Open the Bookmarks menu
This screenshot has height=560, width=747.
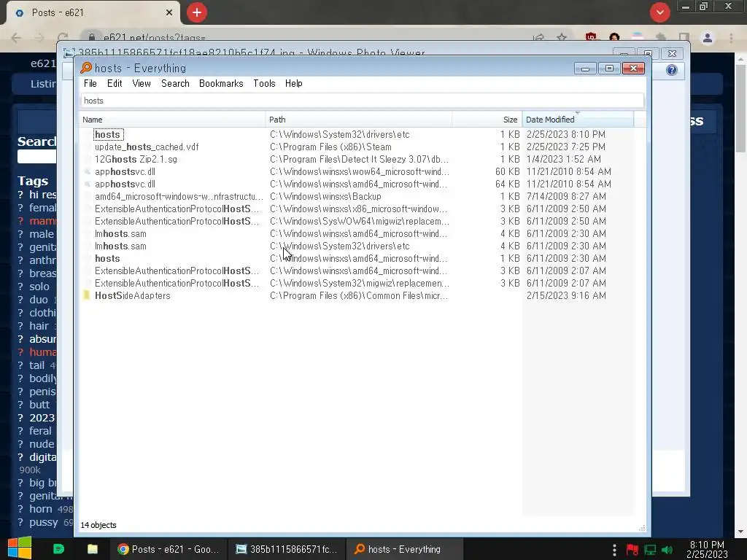click(221, 83)
